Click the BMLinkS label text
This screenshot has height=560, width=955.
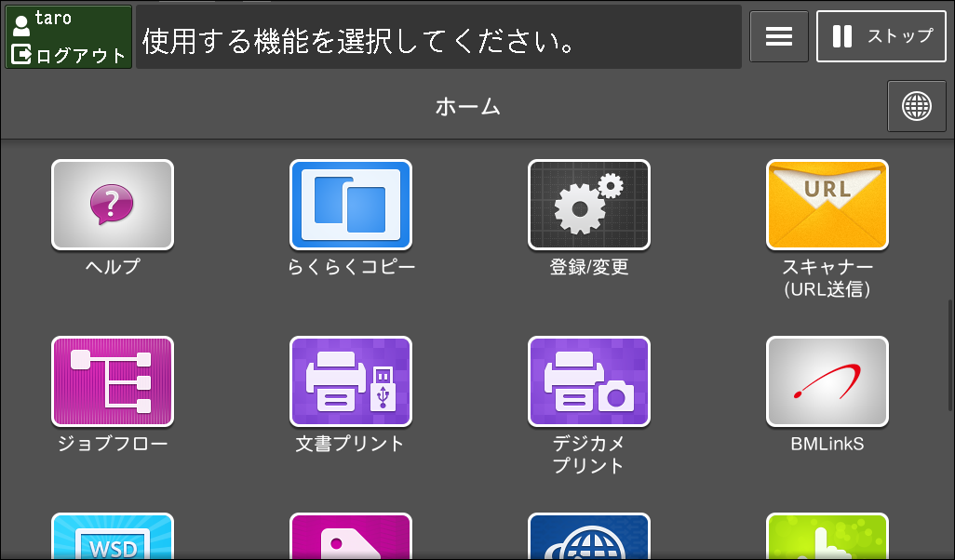pos(827,444)
